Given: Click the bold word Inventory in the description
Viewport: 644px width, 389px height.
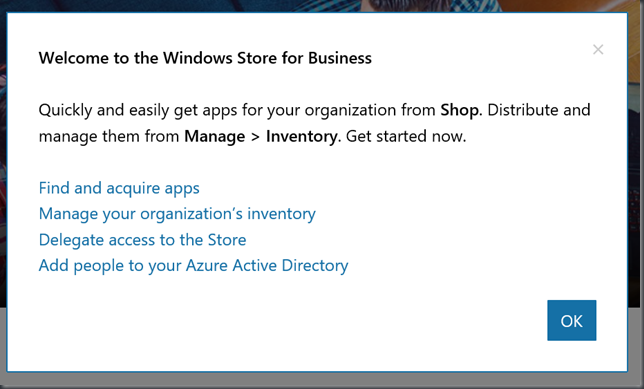Looking at the screenshot, I should click(302, 136).
